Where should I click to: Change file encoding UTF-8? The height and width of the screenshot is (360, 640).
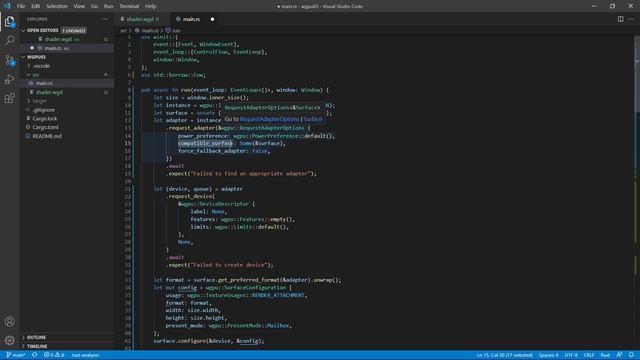click(x=571, y=355)
